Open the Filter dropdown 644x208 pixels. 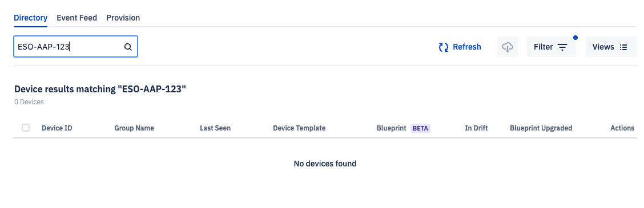pos(551,47)
